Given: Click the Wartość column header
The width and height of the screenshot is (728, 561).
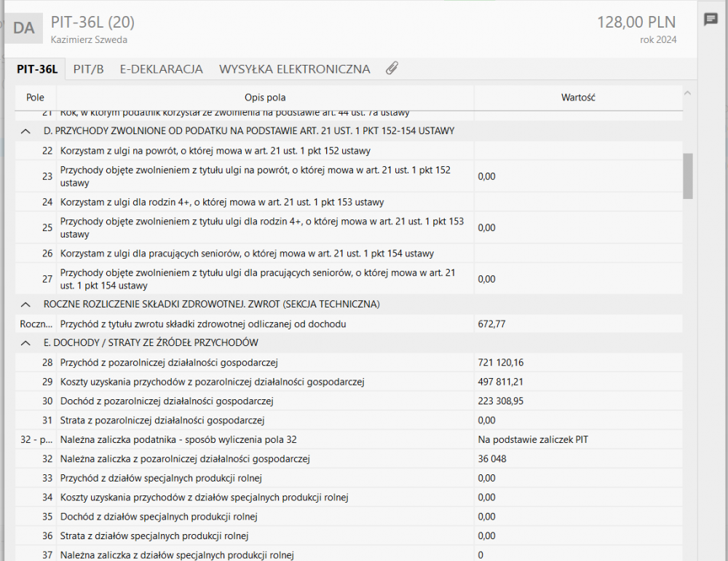Looking at the screenshot, I should coord(579,98).
